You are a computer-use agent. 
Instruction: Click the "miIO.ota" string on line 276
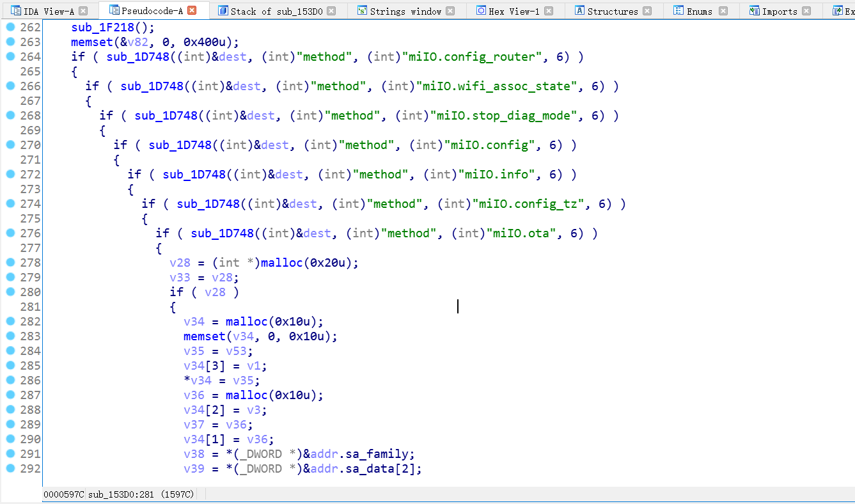tap(521, 233)
